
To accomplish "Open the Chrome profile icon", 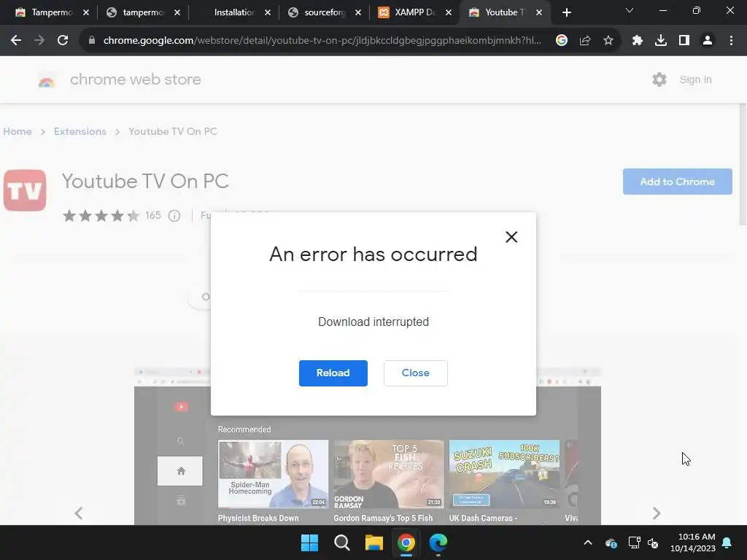I will pos(708,41).
